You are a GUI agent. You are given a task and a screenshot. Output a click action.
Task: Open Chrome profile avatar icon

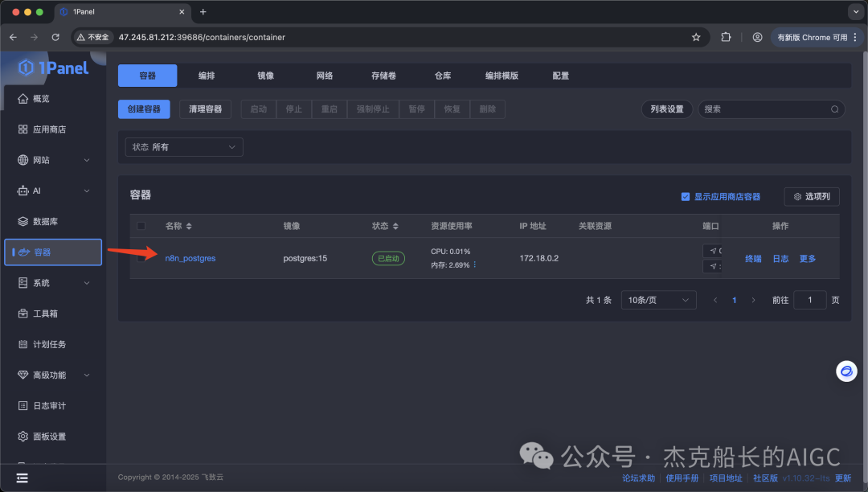click(x=757, y=37)
